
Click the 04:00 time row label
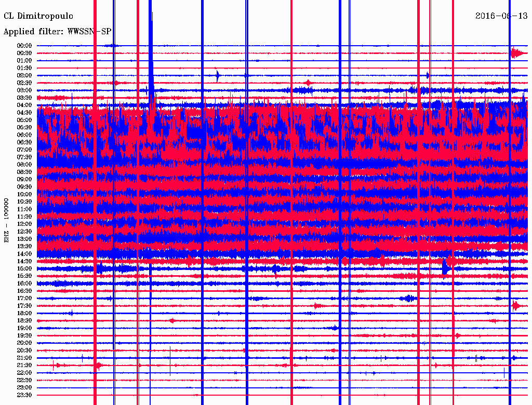[24, 105]
